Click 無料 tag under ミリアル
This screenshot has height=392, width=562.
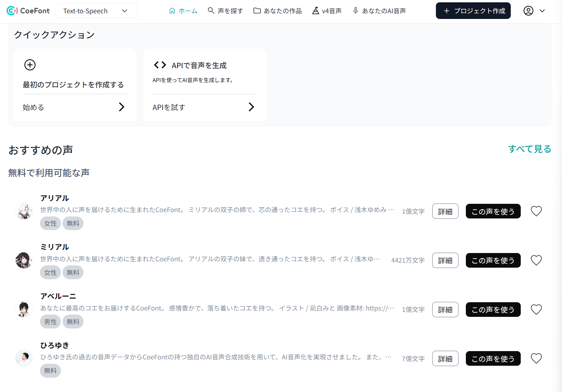pyautogui.click(x=73, y=273)
